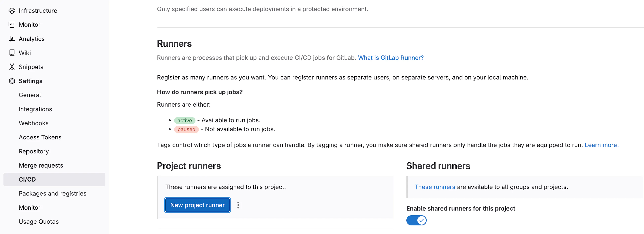
Task: Select Webhooks in the settings list
Action: pos(34,123)
